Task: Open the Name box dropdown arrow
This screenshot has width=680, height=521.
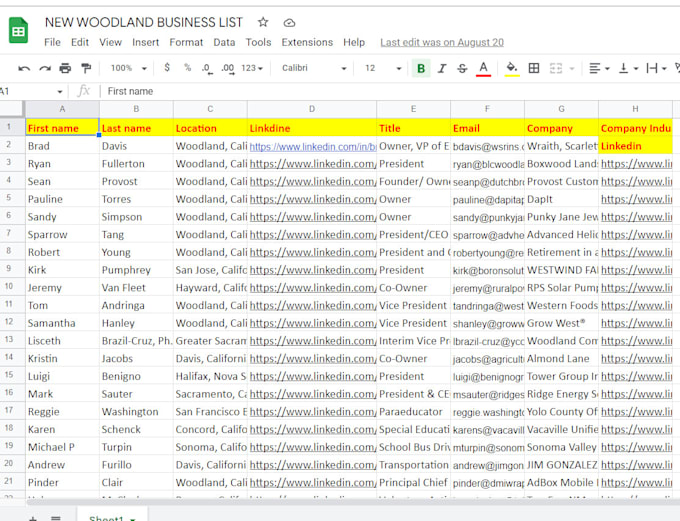Action: pyautogui.click(x=60, y=92)
